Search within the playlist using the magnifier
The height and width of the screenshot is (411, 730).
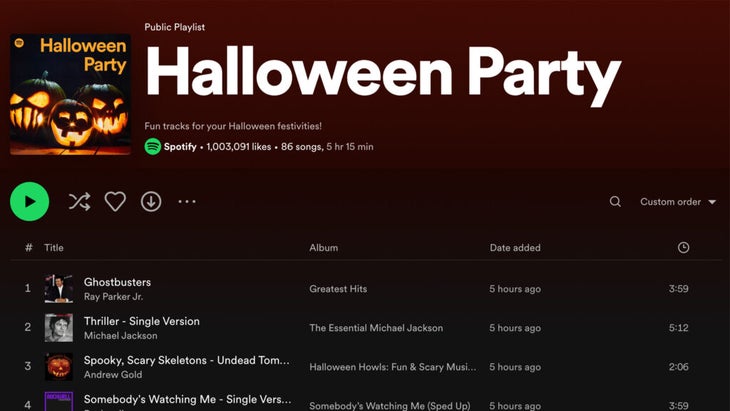coord(615,202)
